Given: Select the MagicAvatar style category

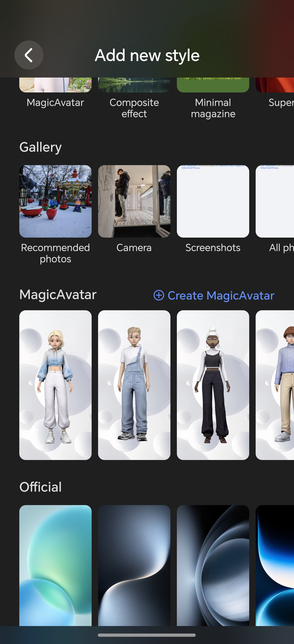Looking at the screenshot, I should point(55,85).
